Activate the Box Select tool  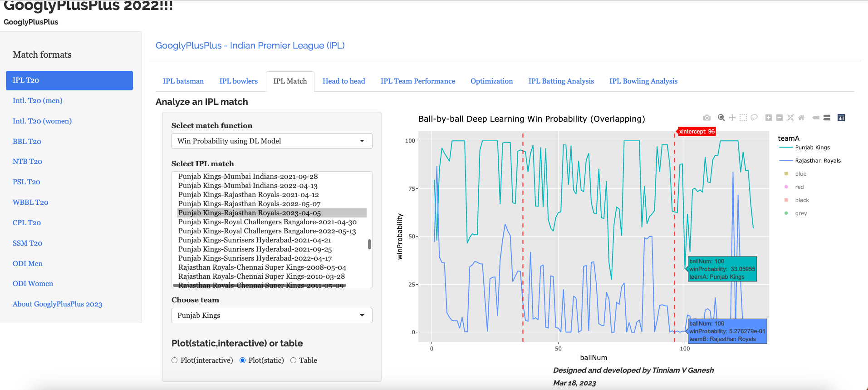pyautogui.click(x=743, y=118)
